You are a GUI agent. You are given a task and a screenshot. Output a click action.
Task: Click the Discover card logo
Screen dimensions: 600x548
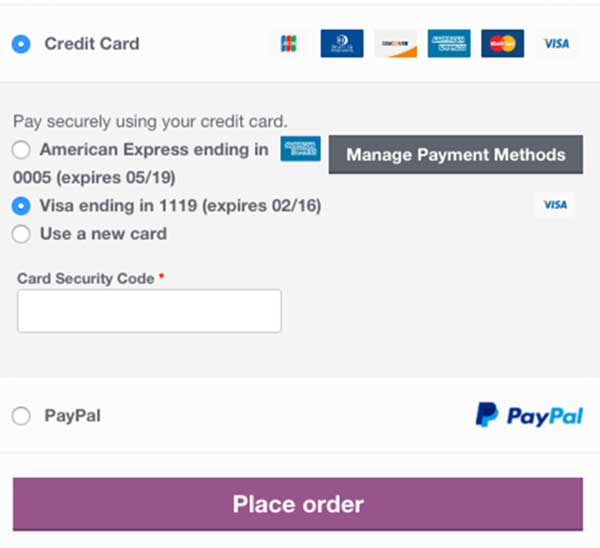(395, 44)
